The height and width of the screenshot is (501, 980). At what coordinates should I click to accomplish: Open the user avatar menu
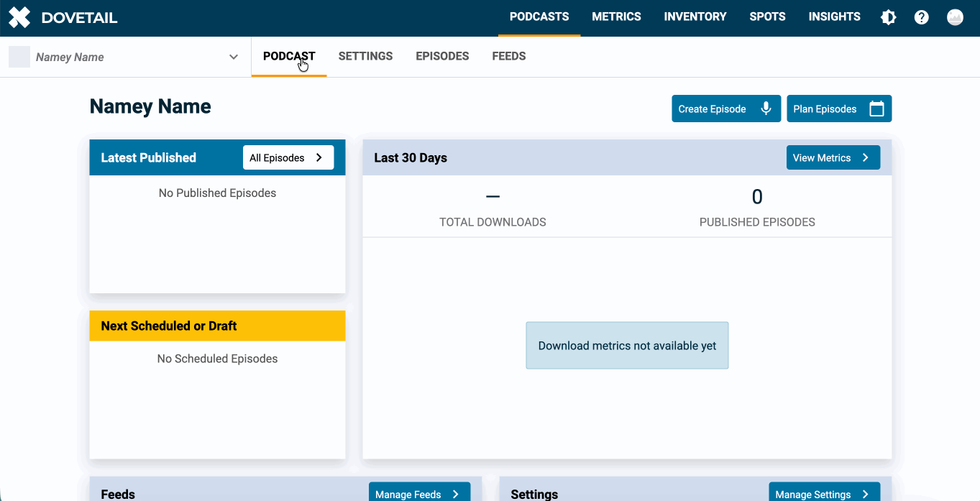(x=955, y=17)
